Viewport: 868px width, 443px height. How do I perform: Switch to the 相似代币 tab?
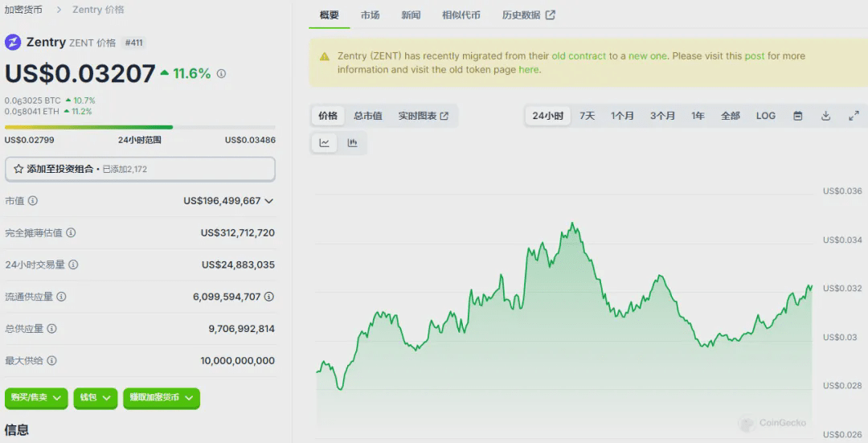coord(461,15)
